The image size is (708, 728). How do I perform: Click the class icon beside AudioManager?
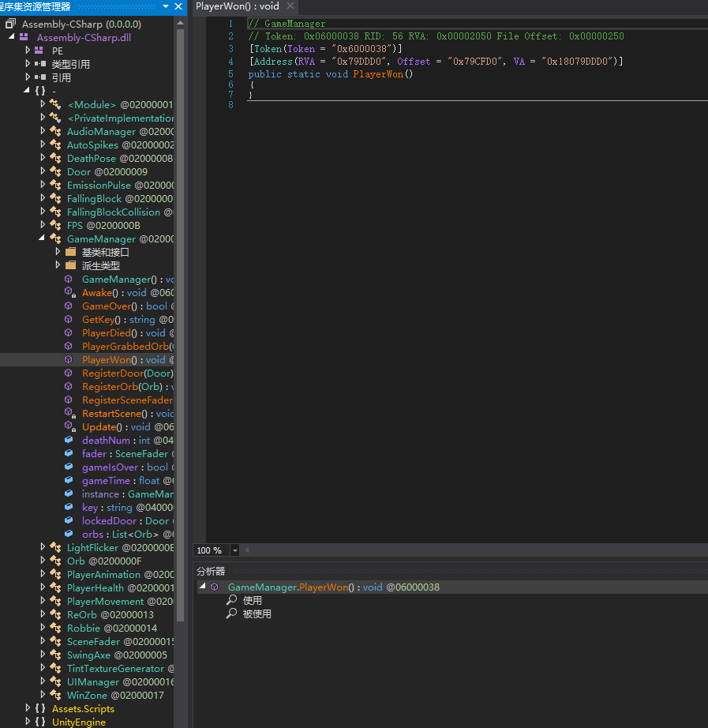pyautogui.click(x=55, y=132)
